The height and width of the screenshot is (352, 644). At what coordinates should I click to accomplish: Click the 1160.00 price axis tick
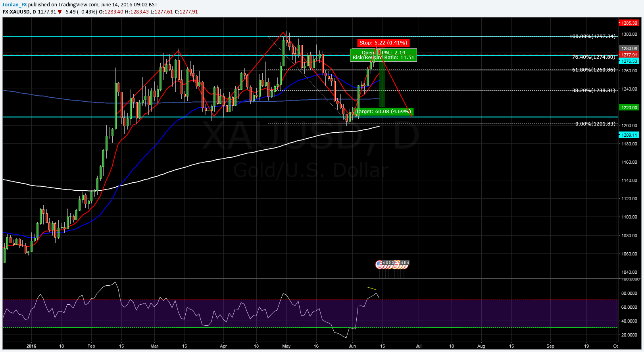(x=629, y=162)
